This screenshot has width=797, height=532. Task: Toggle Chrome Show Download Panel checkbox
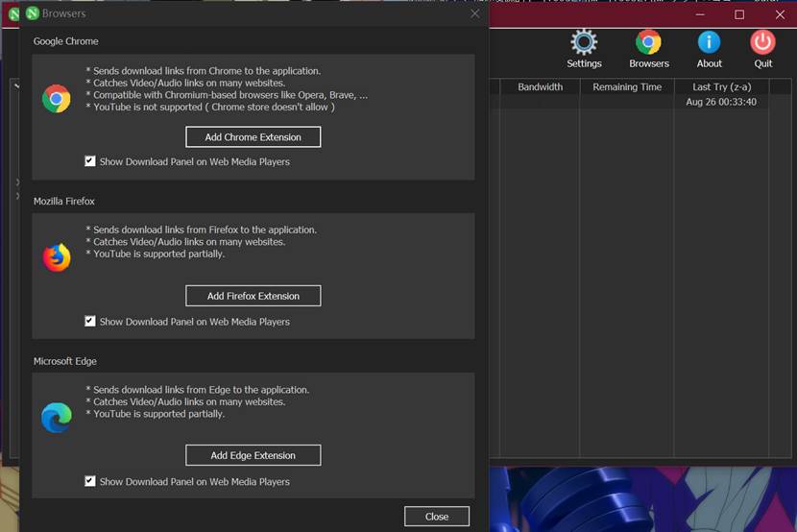[90, 161]
